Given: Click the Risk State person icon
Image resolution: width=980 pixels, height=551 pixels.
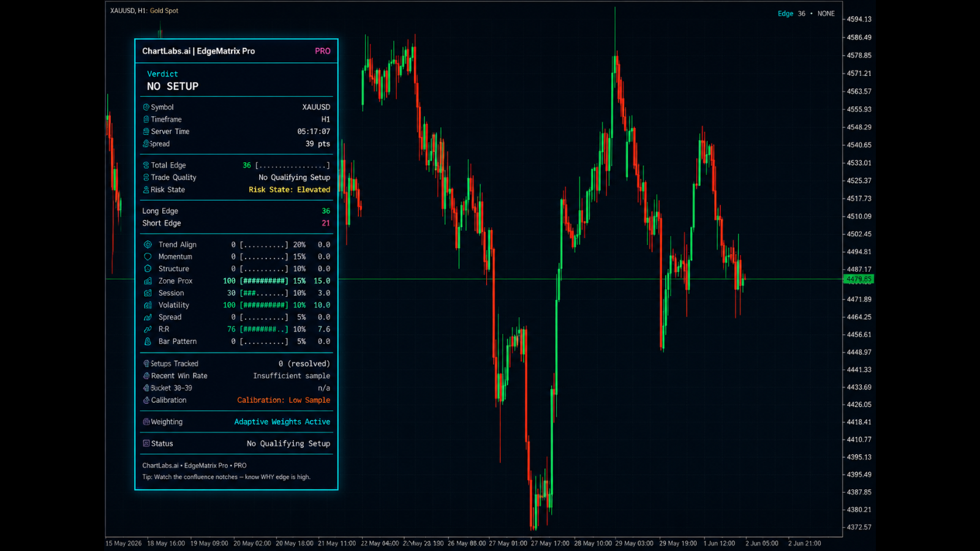Looking at the screenshot, I should [146, 190].
